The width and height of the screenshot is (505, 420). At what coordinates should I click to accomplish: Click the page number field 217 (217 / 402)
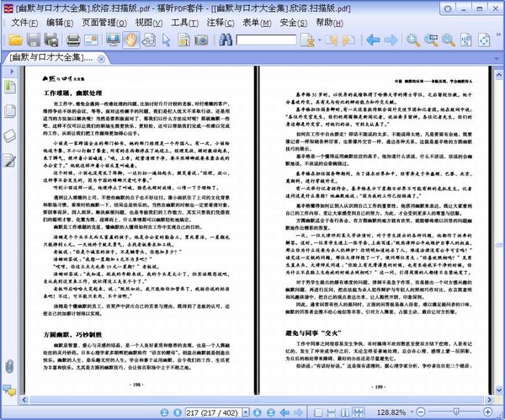coord(213,412)
